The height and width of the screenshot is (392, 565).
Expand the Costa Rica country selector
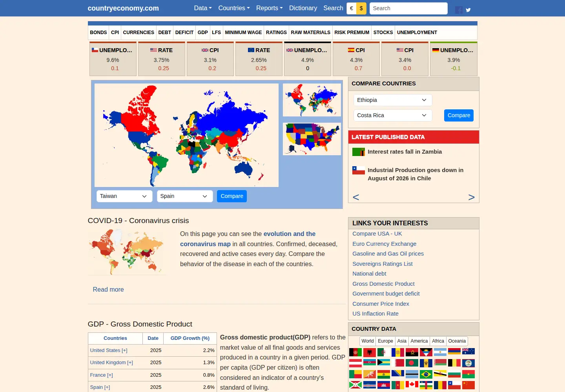[393, 115]
